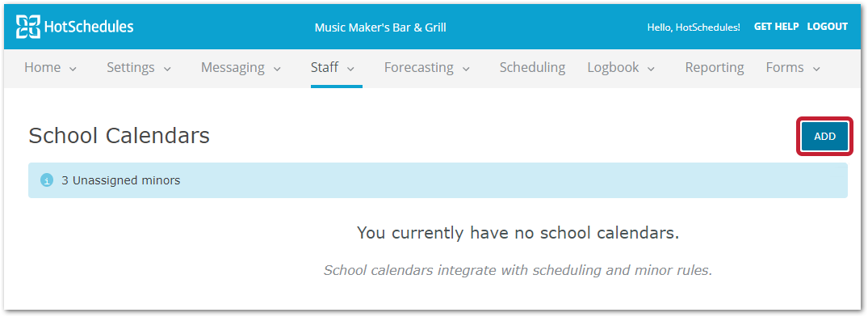Expand the Settings menu chevron

[167, 69]
